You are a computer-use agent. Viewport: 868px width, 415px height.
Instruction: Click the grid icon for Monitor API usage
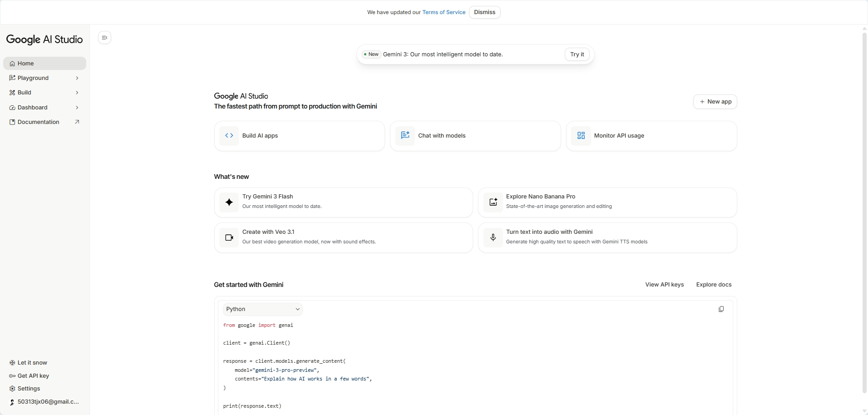tap(581, 136)
